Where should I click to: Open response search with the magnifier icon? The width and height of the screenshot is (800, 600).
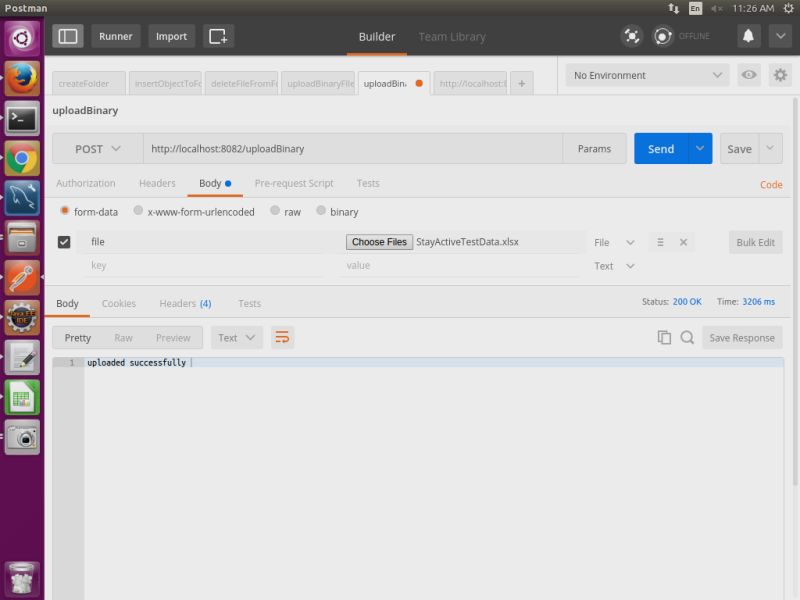[x=685, y=337]
